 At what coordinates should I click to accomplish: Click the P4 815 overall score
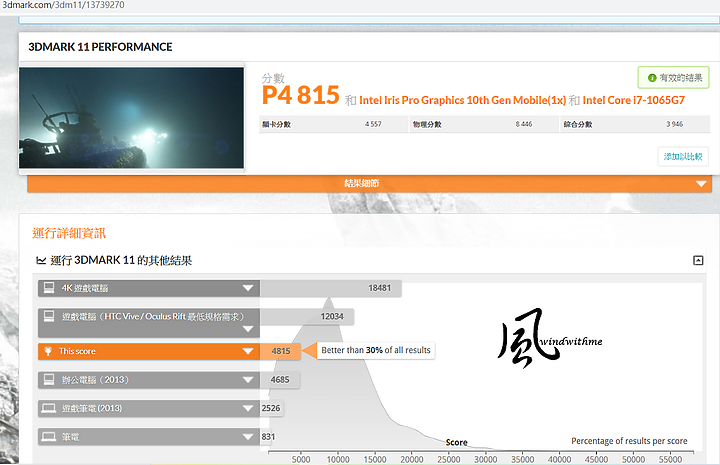300,95
